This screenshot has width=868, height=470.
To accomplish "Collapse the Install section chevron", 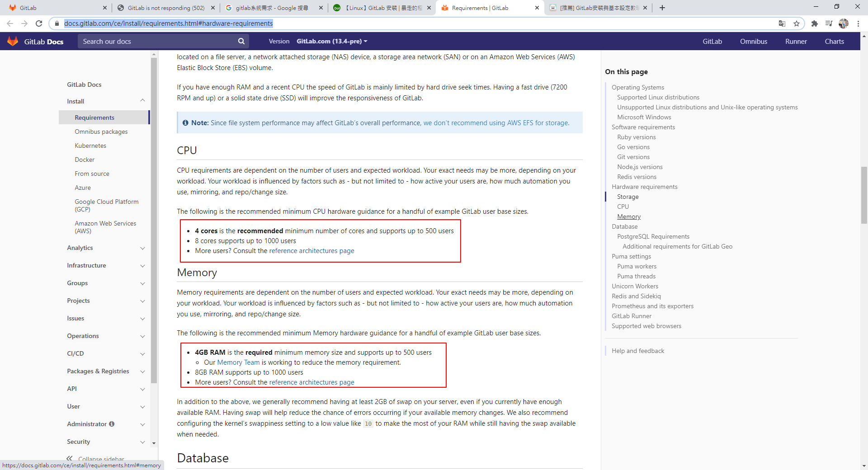I will 142,100.
